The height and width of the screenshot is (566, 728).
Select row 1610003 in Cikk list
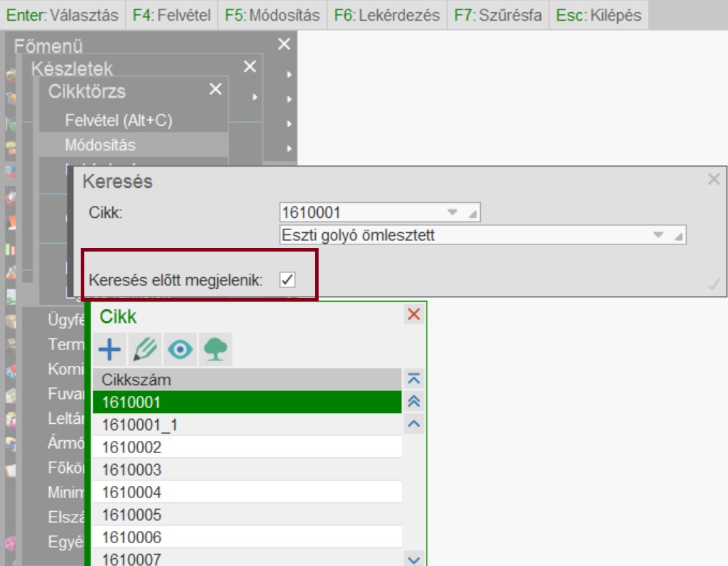[x=247, y=470]
